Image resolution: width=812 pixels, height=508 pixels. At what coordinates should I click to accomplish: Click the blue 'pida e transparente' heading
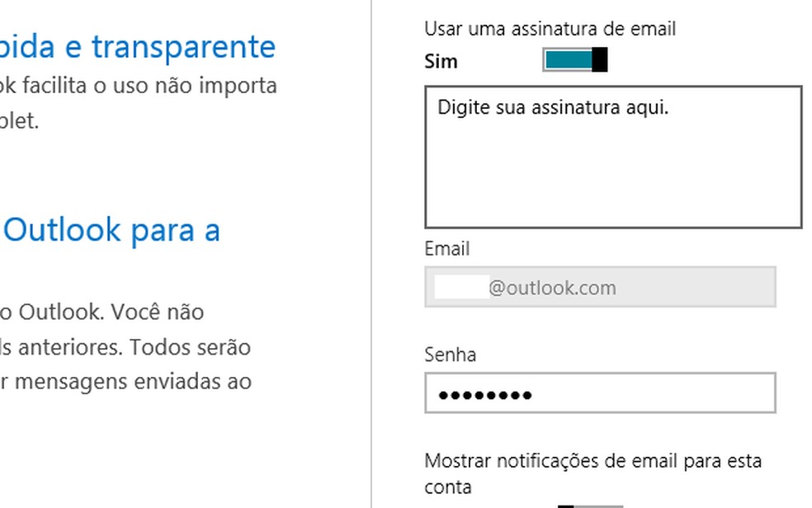(138, 47)
